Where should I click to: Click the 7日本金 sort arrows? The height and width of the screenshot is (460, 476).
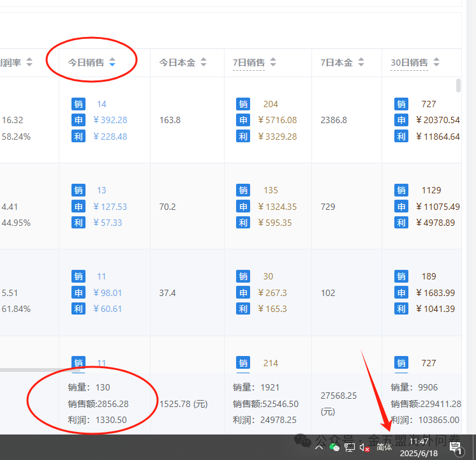pos(361,62)
